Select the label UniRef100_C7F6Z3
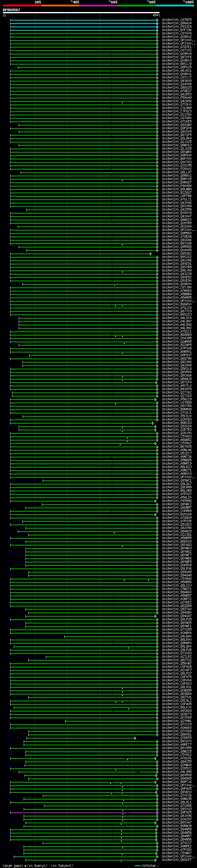Image resolution: width=197 pixels, height=868 pixels. coord(177,111)
